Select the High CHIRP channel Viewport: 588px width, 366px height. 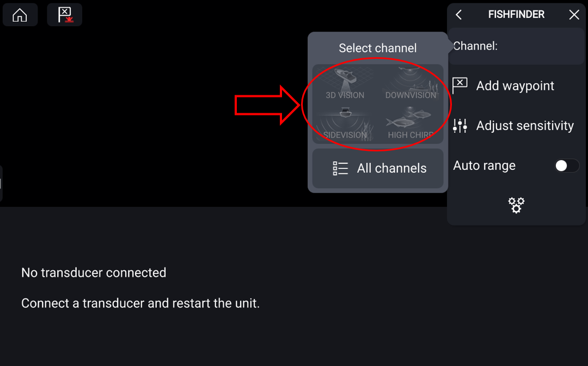(x=411, y=124)
